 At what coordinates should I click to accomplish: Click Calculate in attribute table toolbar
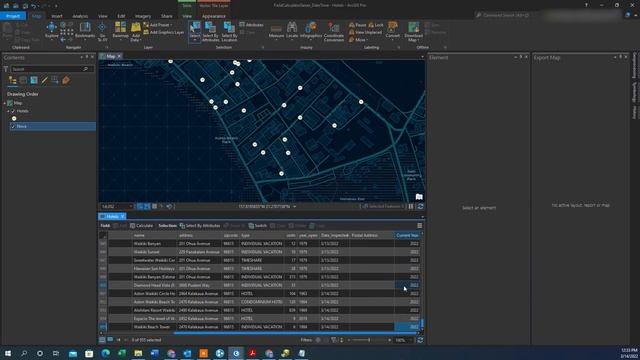click(141, 226)
